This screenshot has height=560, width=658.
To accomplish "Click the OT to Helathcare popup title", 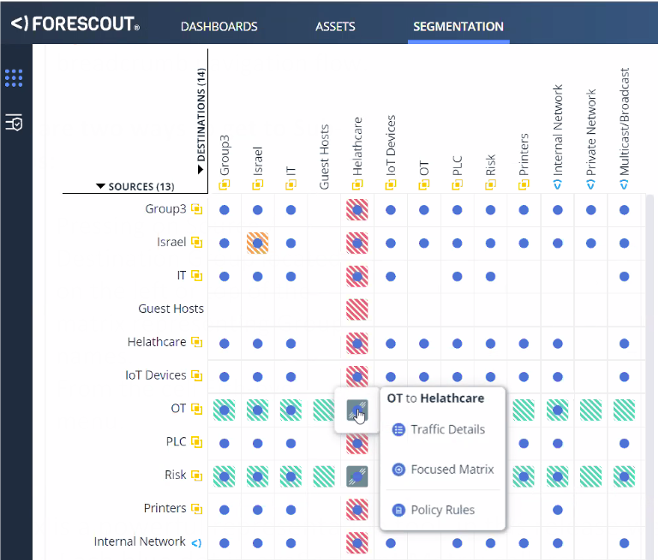I will (x=435, y=398).
